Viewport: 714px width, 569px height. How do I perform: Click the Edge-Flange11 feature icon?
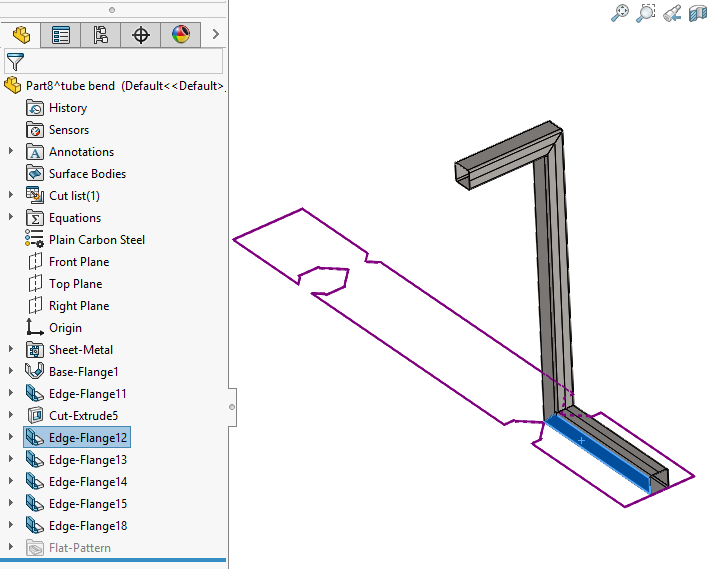[35, 393]
